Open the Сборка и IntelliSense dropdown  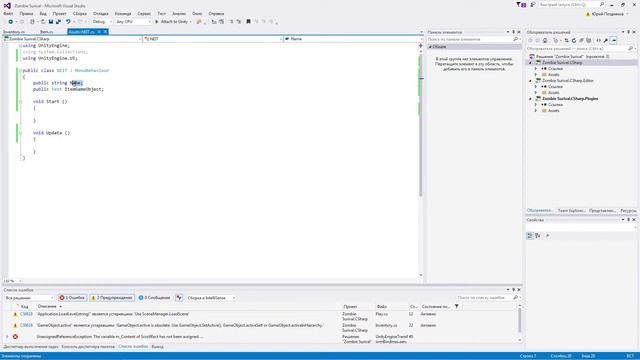coord(211,298)
